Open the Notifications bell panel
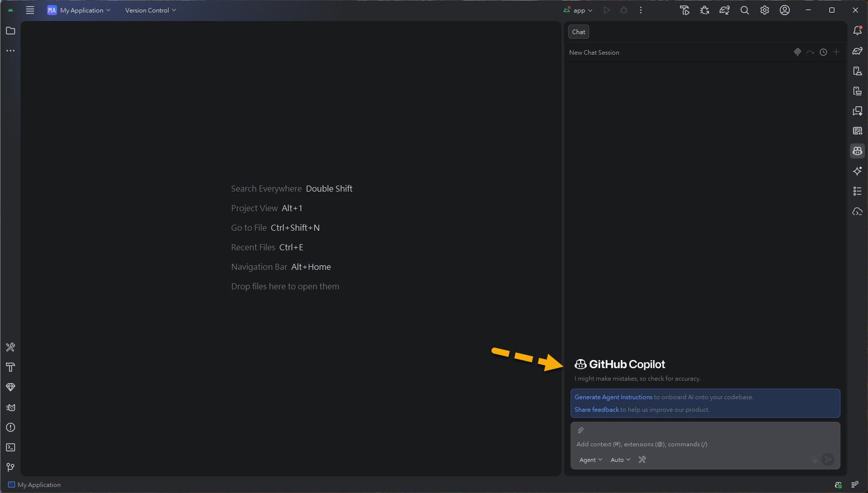Image resolution: width=868 pixels, height=493 pixels. click(x=857, y=31)
